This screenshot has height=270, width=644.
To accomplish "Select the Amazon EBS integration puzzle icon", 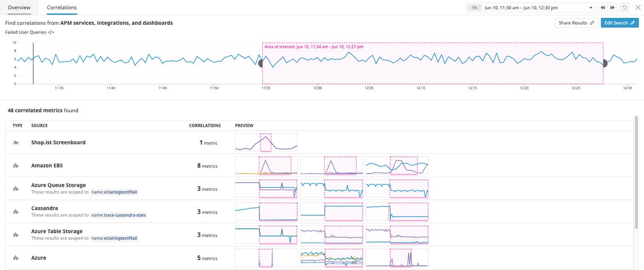I will point(16,165).
